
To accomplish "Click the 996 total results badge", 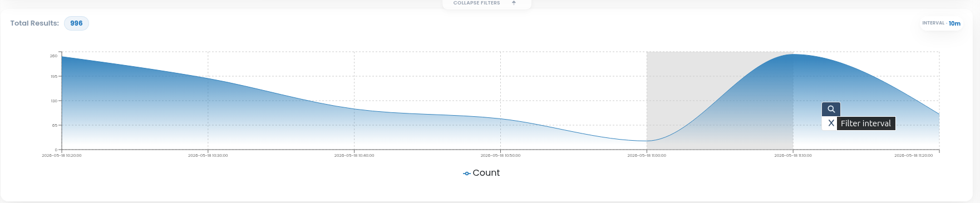I will [x=76, y=23].
